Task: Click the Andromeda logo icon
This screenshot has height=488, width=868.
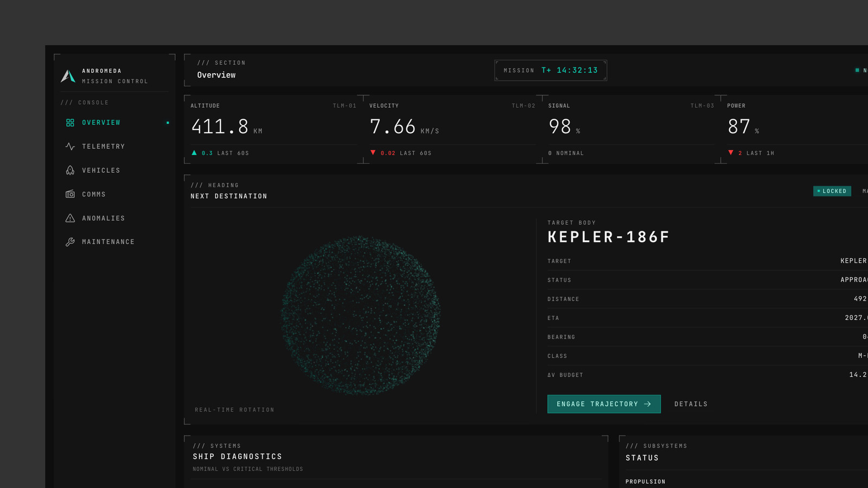Action: (x=68, y=76)
